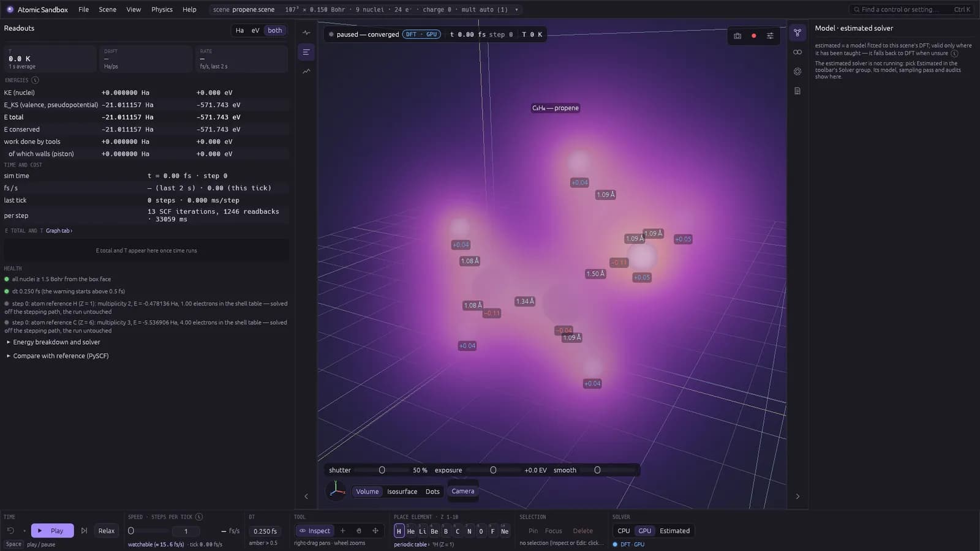Switch readout units to Ha
The image size is (980, 551).
click(x=239, y=31)
